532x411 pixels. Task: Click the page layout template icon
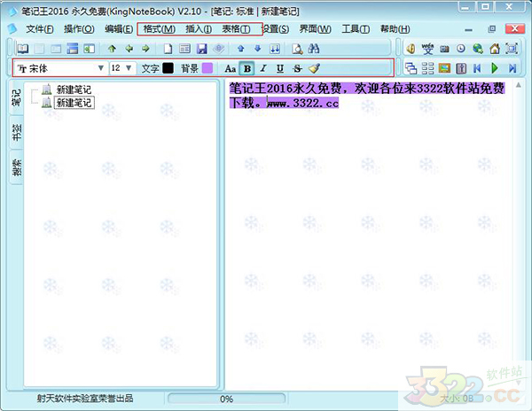point(185,49)
